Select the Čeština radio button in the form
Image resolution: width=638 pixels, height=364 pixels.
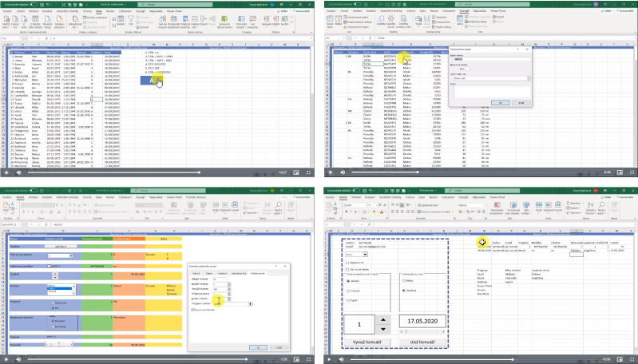tap(403, 281)
